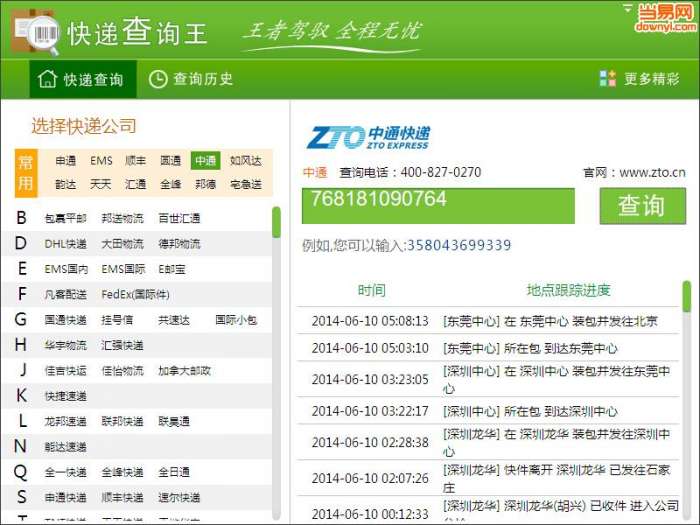Choose 挂号信 in row G
The height and width of the screenshot is (525, 700).
click(117, 320)
